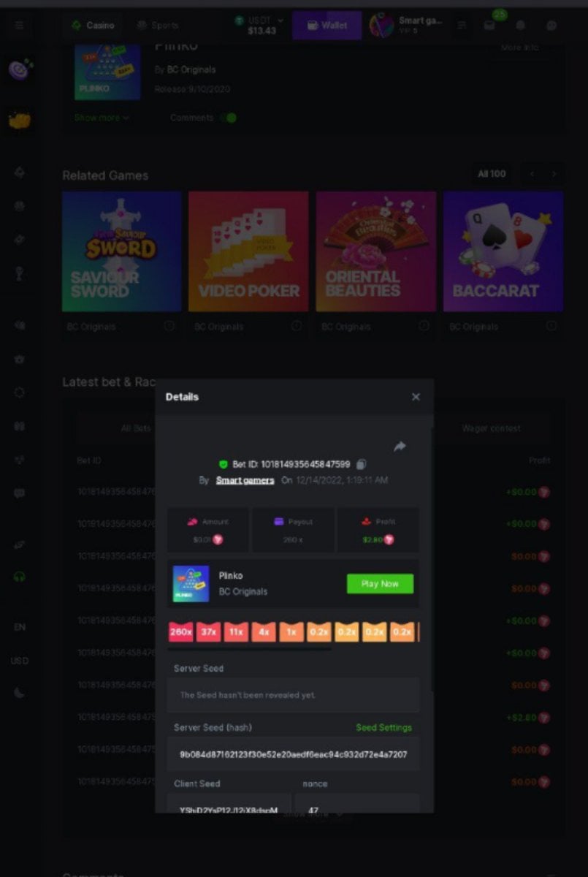Expand the Show more description
588x877 pixels.
point(102,118)
